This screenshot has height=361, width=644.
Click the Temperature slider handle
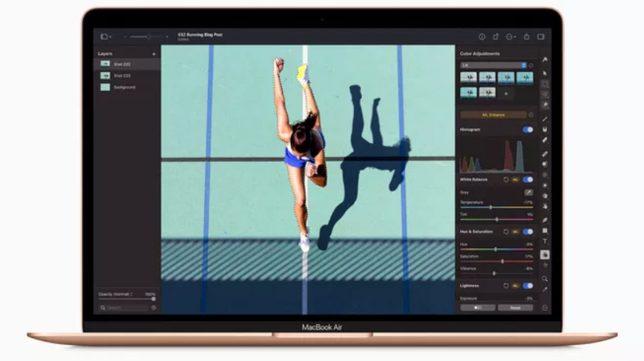coord(491,207)
